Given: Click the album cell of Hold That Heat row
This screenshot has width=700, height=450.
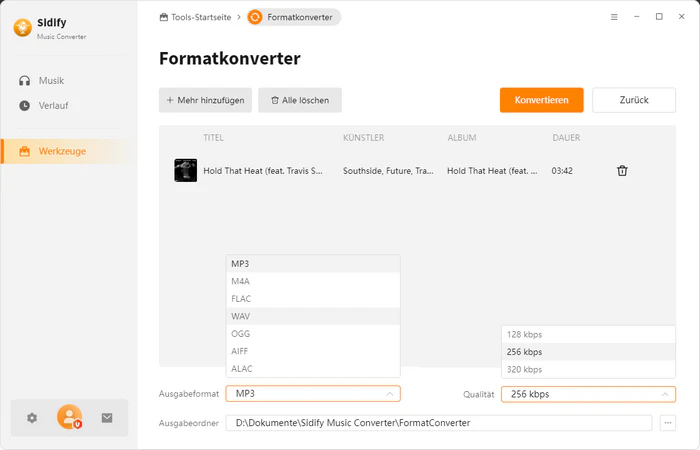Looking at the screenshot, I should point(492,171).
